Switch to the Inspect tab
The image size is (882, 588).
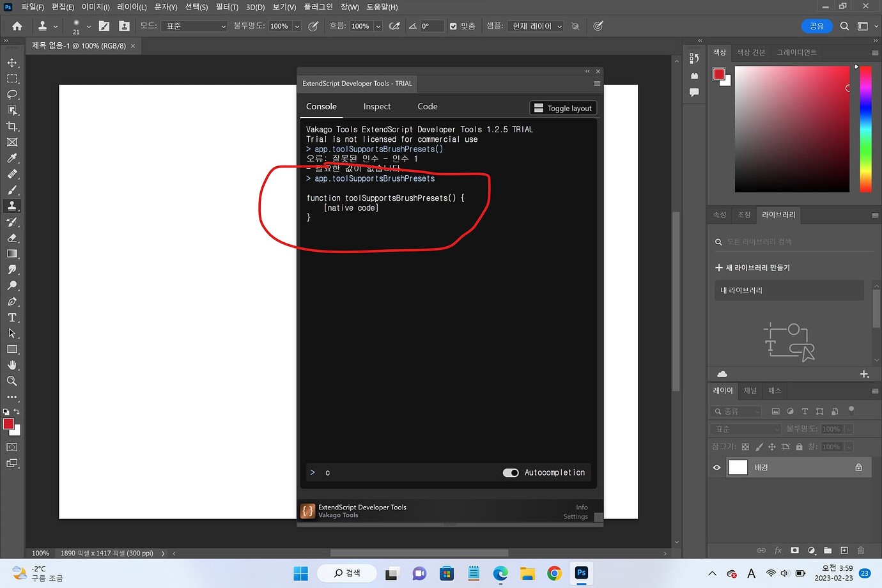pyautogui.click(x=376, y=106)
